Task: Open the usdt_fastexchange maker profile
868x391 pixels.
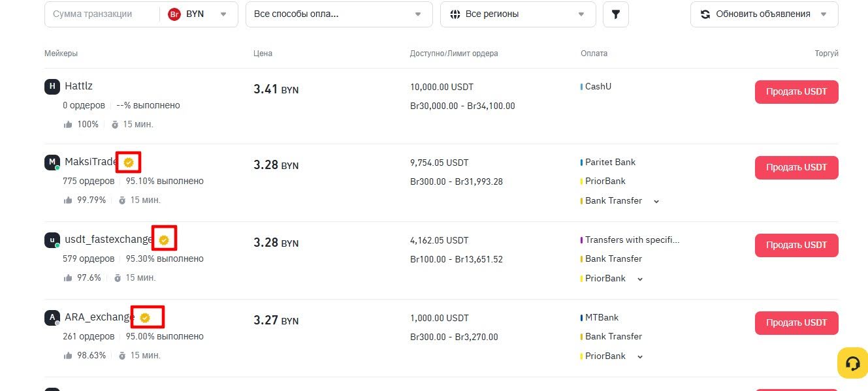Action: coord(108,240)
